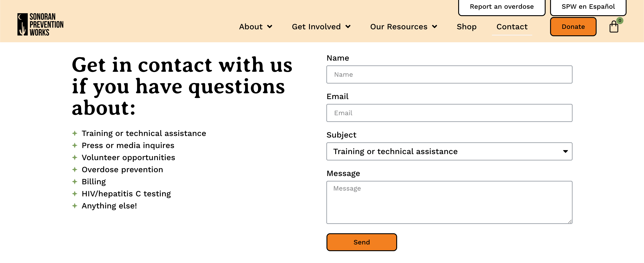Go to the Contact menu item
The width and height of the screenshot is (644, 263).
[x=512, y=27]
